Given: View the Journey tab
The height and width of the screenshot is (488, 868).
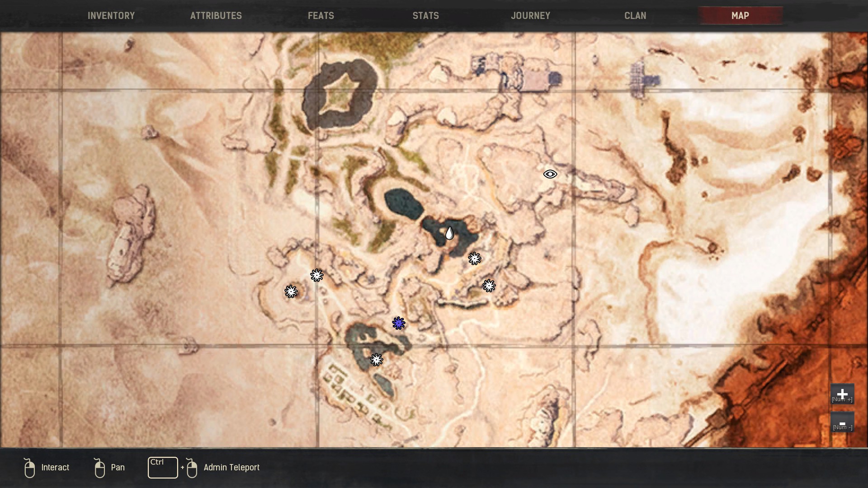Looking at the screenshot, I should click(530, 16).
